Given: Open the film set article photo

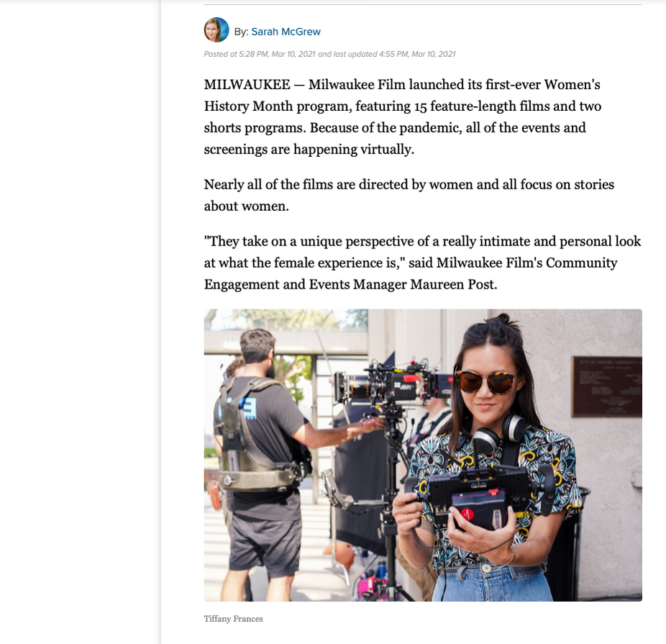Looking at the screenshot, I should (x=423, y=455).
